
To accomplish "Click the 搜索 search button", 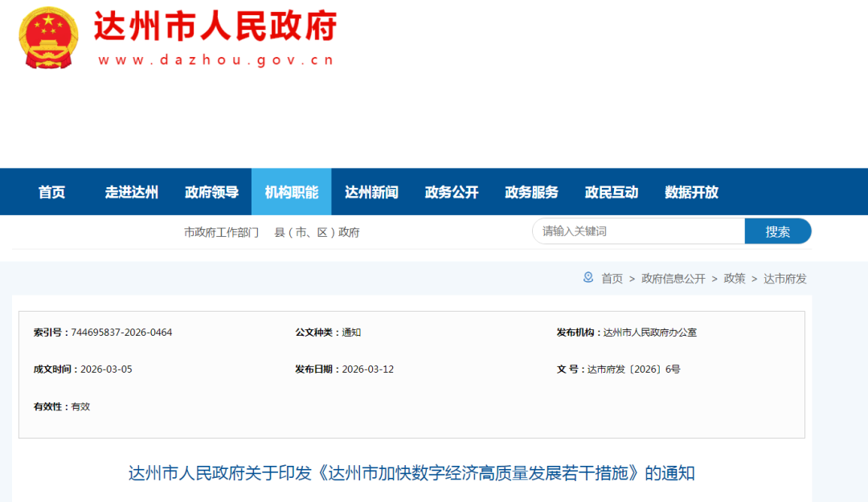I will point(778,231).
